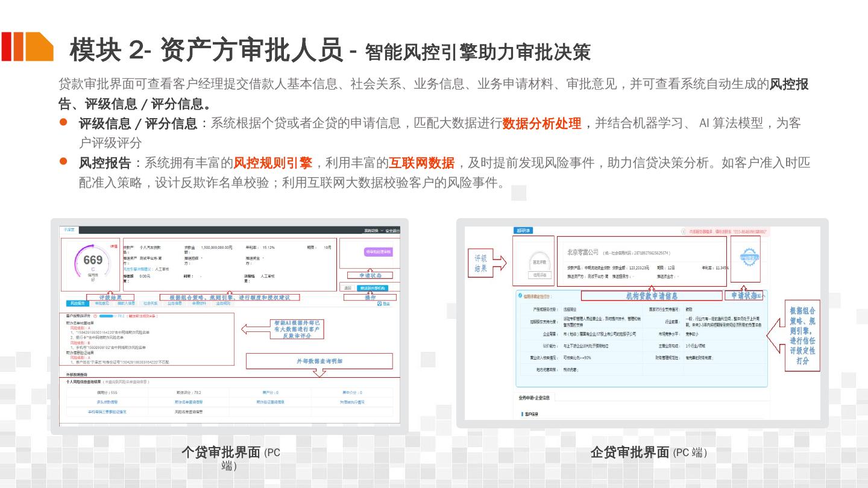Click the 客户信息 section heading
Viewport: 868px width, 488px height.
[532, 414]
